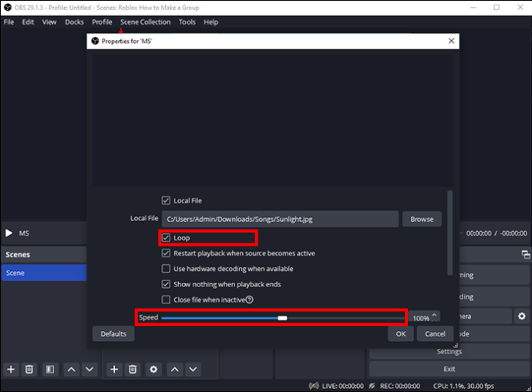Open the Help menu

[210, 22]
